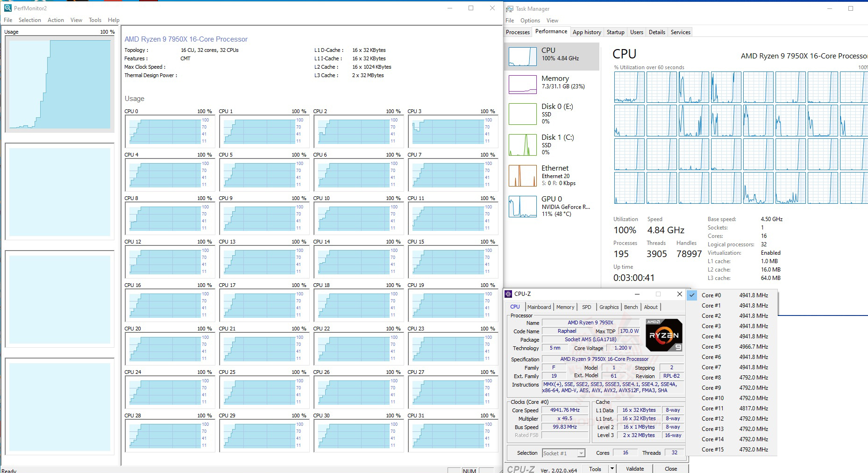Click the AMD Ryzen 9 logo in CPU-Z
Image resolution: width=868 pixels, height=473 pixels.
click(x=664, y=335)
